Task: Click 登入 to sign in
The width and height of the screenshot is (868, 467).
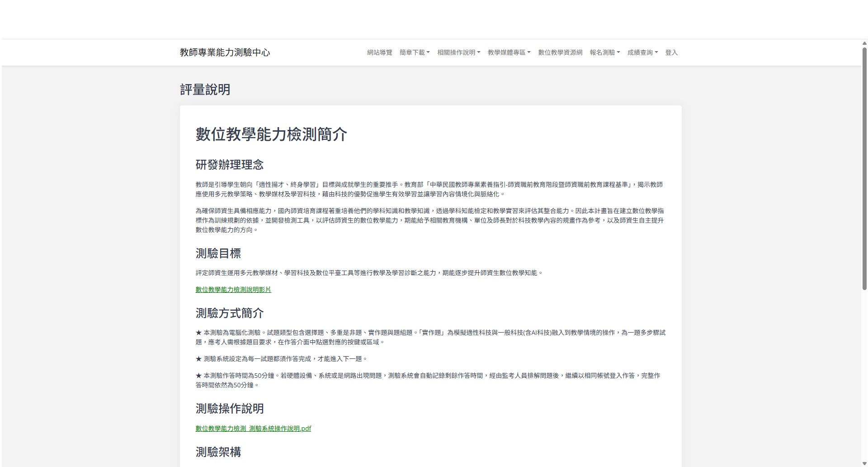Action: tap(671, 52)
